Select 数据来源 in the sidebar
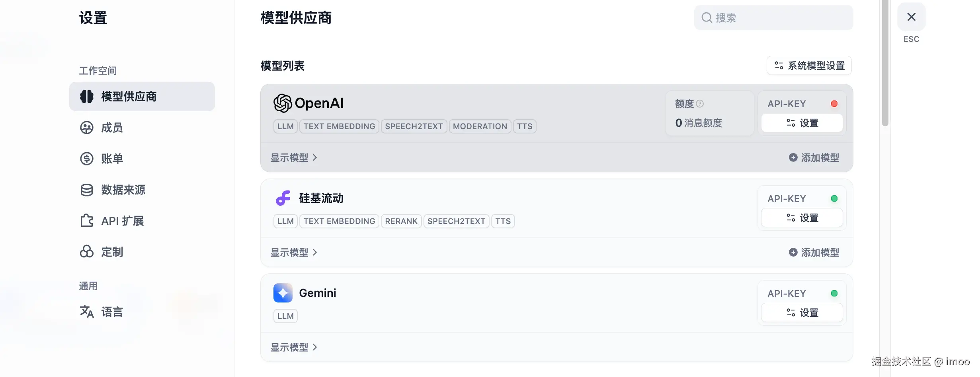The width and height of the screenshot is (980, 377). click(123, 190)
